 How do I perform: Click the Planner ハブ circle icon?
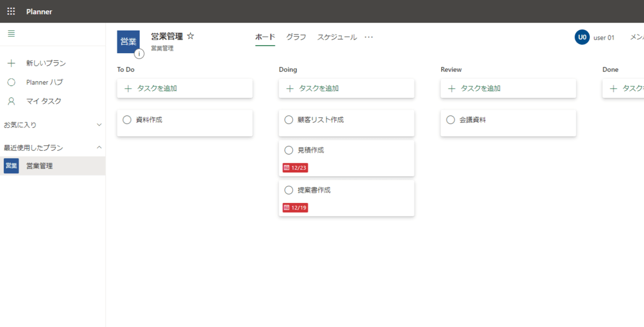[11, 82]
